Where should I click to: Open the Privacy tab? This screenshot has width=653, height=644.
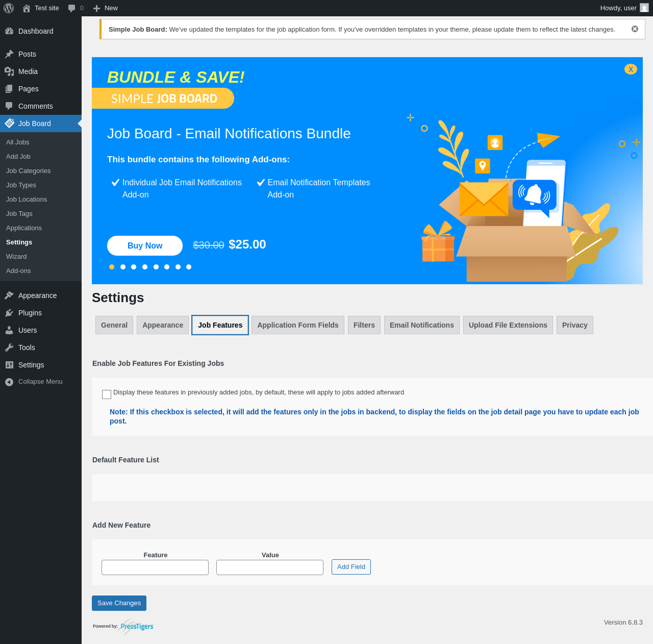pos(575,325)
